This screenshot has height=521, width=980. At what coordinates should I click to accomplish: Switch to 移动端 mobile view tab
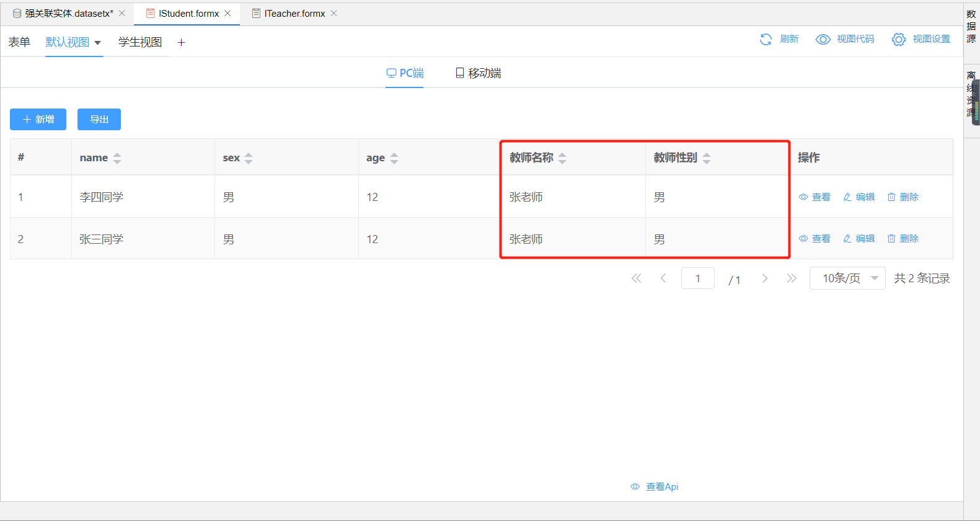(x=478, y=73)
